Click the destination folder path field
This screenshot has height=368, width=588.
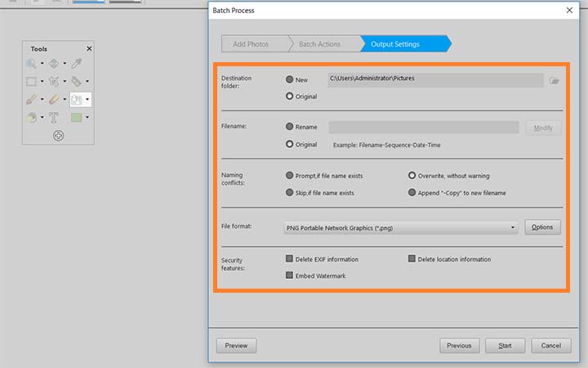[x=435, y=80]
